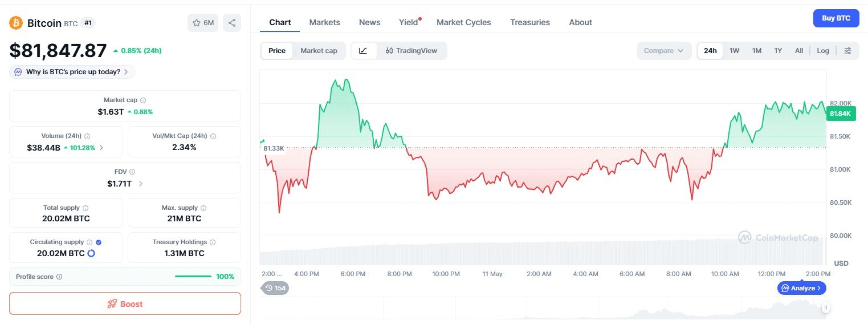Image resolution: width=868 pixels, height=324 pixels.
Task: Select the All time range
Action: [x=799, y=51]
